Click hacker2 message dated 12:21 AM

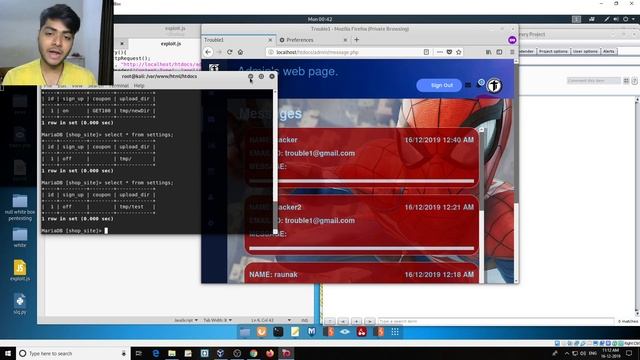tap(362, 224)
